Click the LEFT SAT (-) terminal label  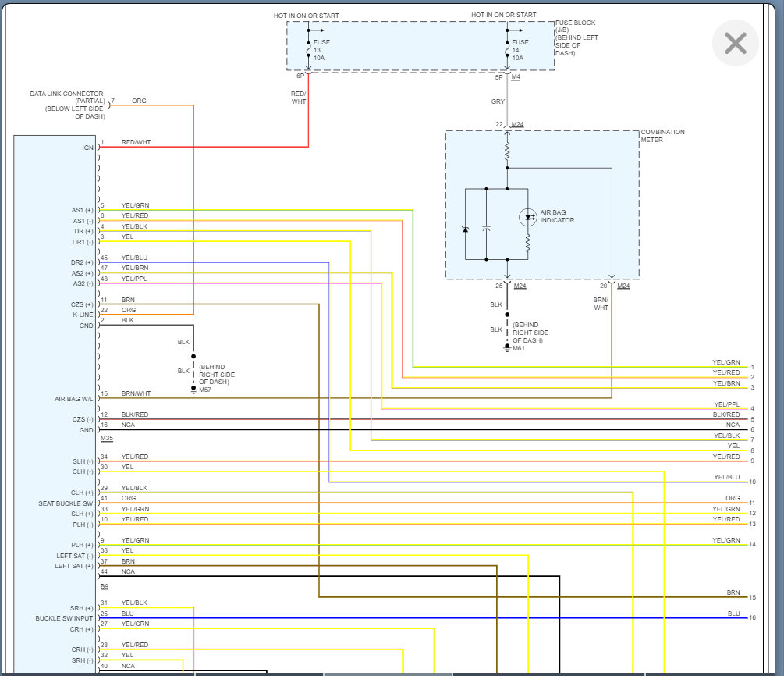(75, 556)
